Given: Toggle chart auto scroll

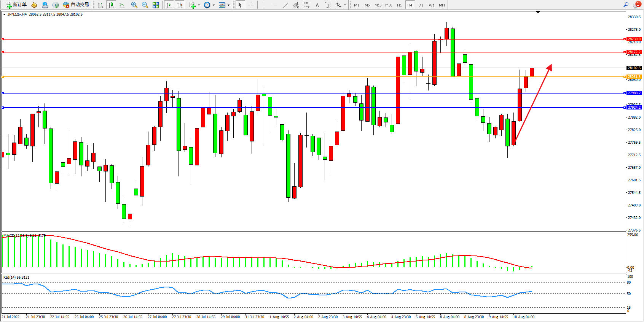Looking at the screenshot, I should click(x=169, y=5).
